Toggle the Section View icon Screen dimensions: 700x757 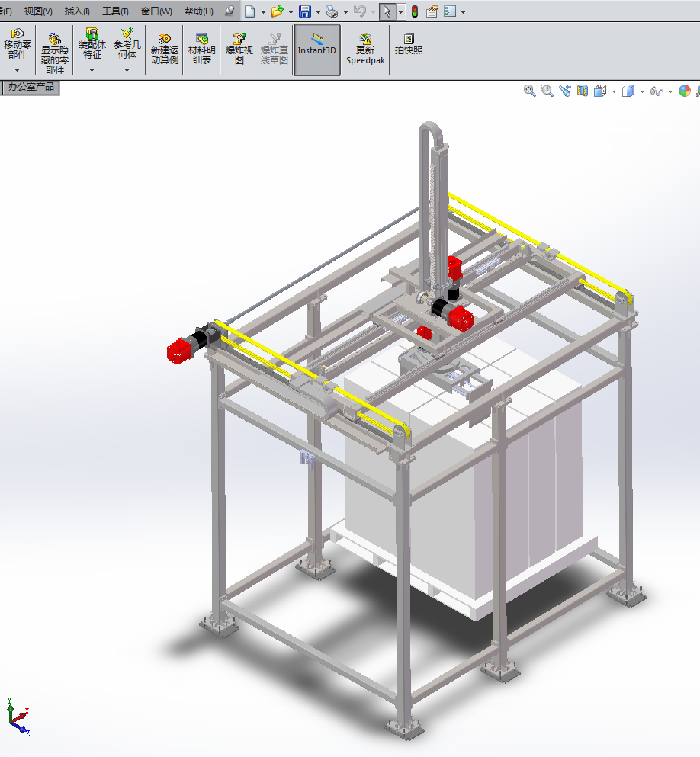click(x=583, y=91)
